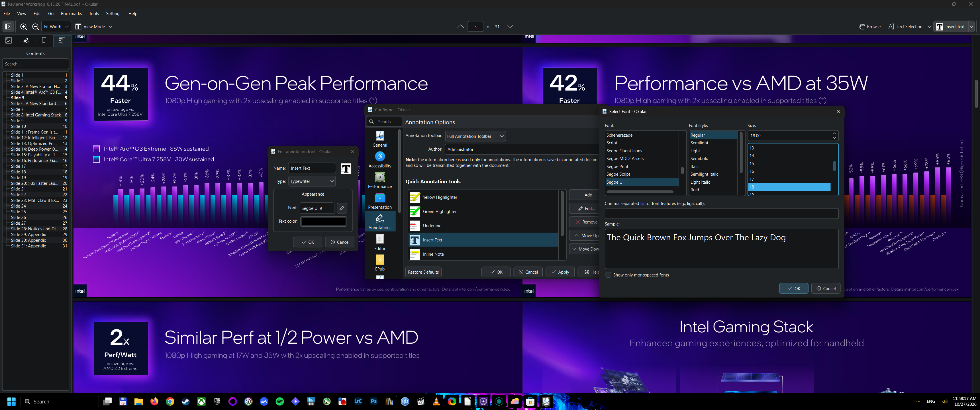Open the Bookmarks menu

[71, 14]
